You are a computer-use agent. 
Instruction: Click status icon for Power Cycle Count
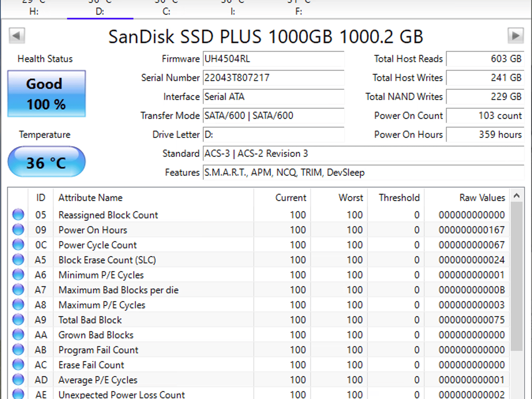point(18,245)
